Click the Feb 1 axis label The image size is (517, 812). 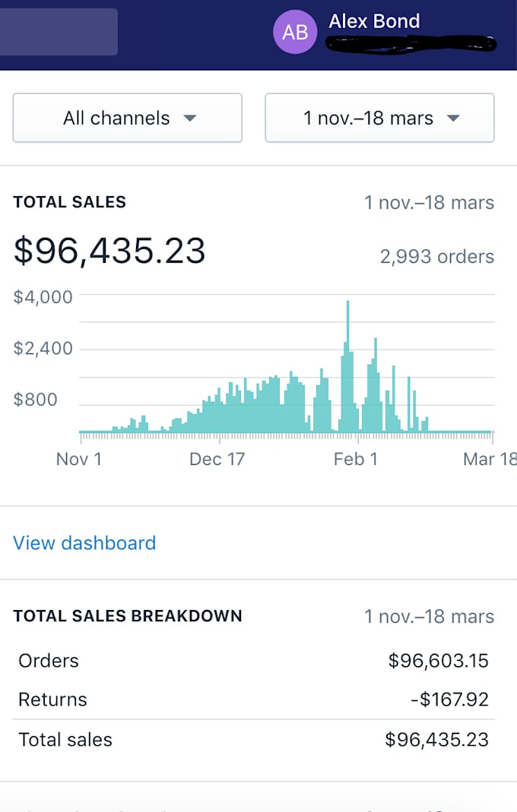(355, 460)
